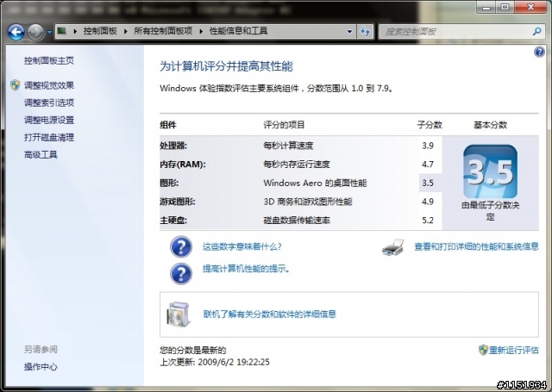Select 性能信息和工具 breadcrumb segment

pyautogui.click(x=239, y=31)
